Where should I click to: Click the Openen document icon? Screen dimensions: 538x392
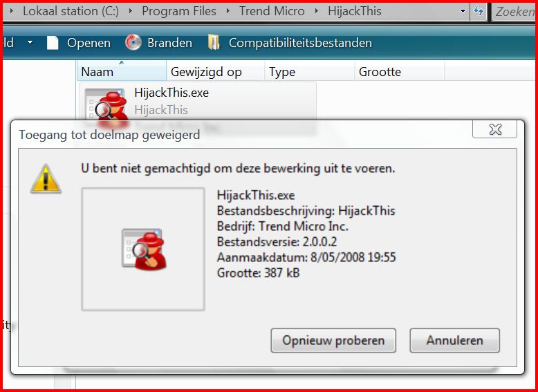pos(53,43)
